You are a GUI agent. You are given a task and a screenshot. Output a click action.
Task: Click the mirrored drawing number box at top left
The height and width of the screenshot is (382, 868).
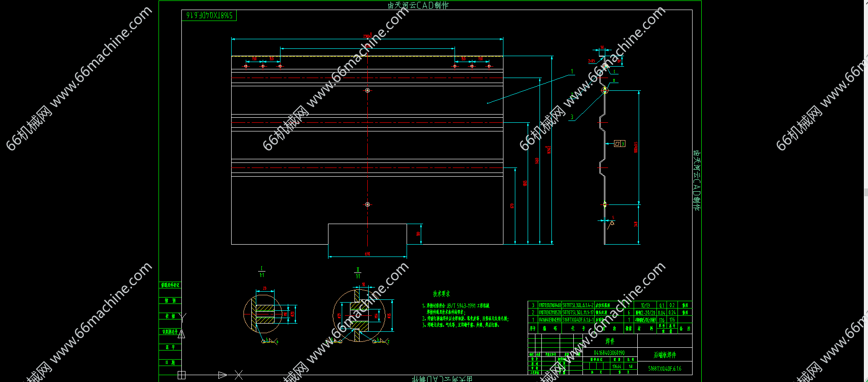(x=209, y=15)
